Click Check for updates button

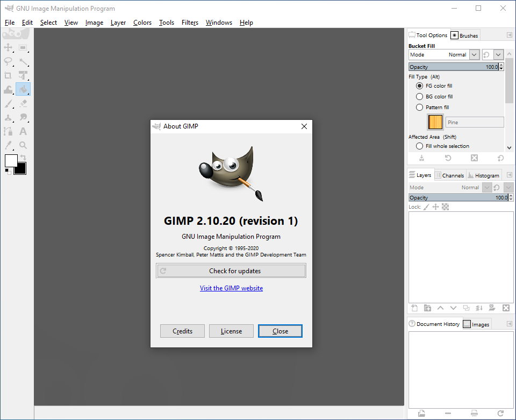(231, 271)
